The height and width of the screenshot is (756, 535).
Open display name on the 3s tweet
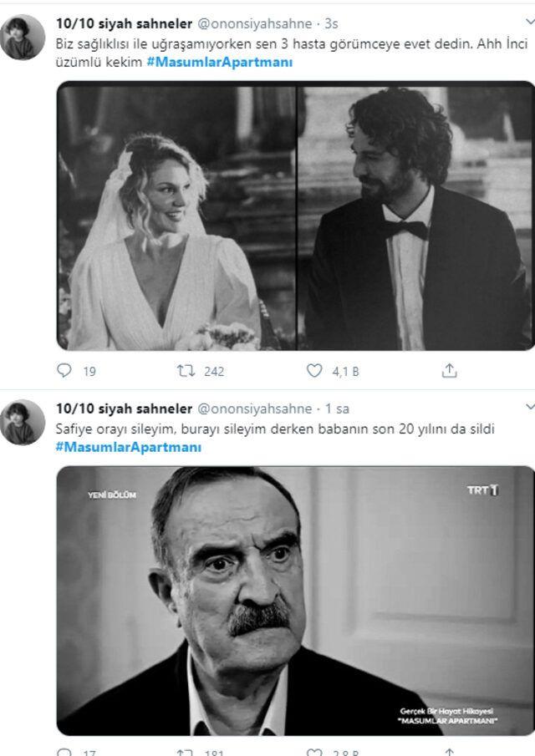(122, 25)
